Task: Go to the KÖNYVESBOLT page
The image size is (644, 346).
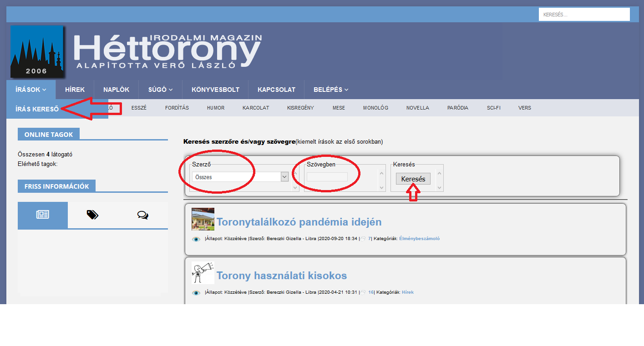Action: tap(215, 90)
